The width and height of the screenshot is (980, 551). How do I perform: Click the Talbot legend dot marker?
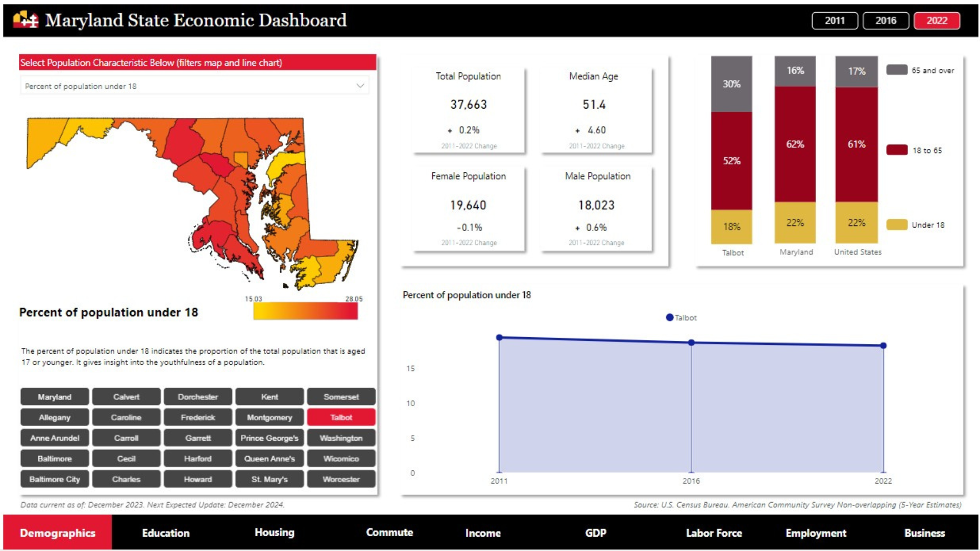pyautogui.click(x=670, y=317)
